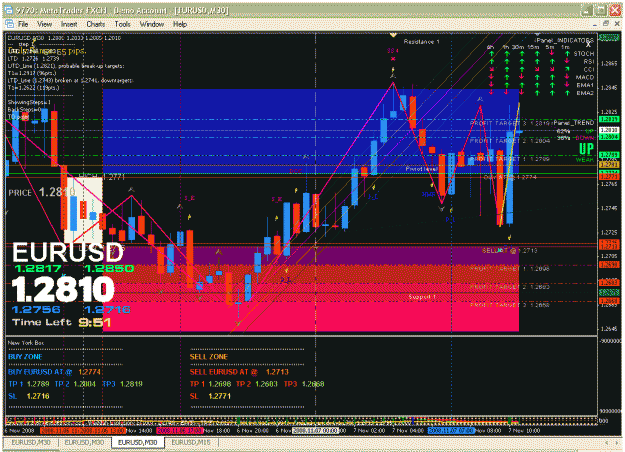Open the Help menu
This screenshot has height=452, width=625.
(x=180, y=24)
